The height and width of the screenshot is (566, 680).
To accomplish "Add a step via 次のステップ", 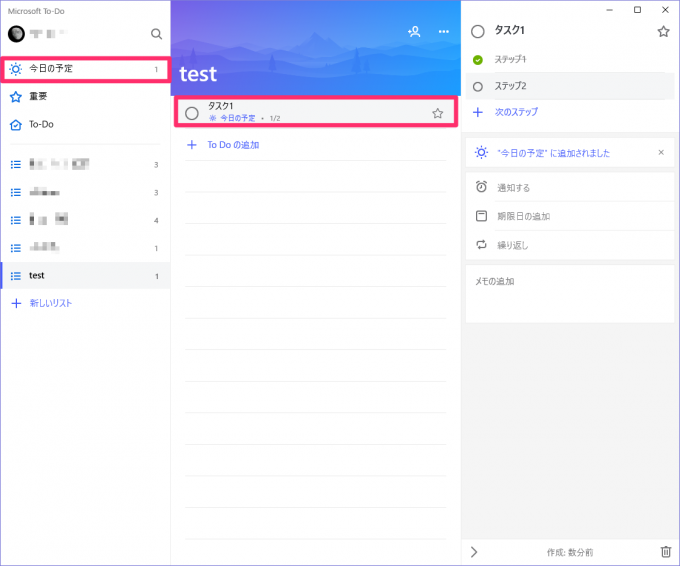I will [516, 112].
